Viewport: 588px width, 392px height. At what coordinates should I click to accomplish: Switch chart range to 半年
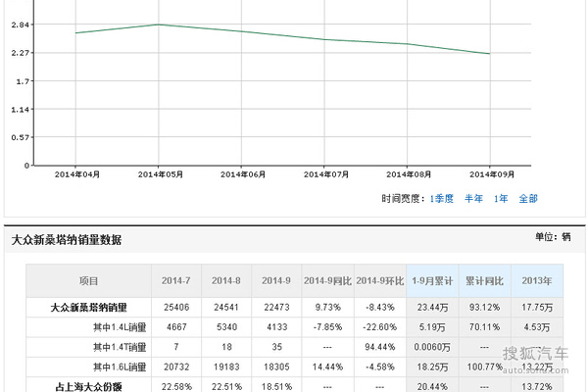(473, 198)
